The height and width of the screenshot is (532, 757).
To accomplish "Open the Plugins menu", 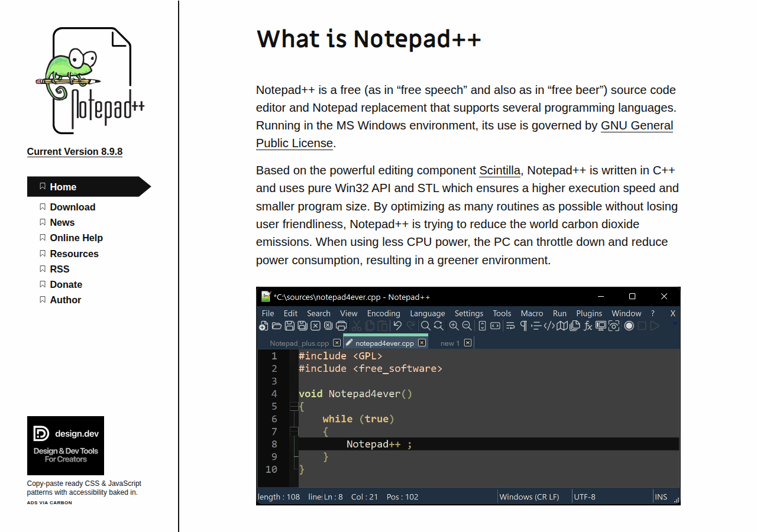I will [x=589, y=313].
